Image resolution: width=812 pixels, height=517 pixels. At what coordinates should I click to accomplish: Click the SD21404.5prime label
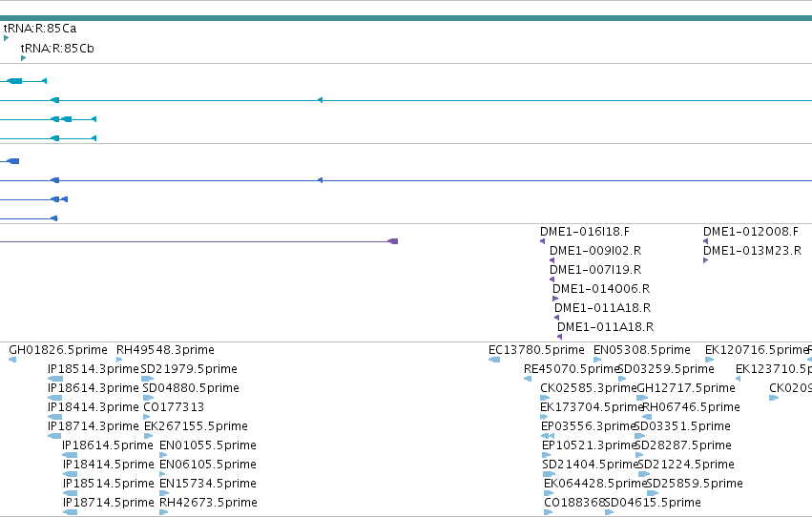pyautogui.click(x=590, y=465)
